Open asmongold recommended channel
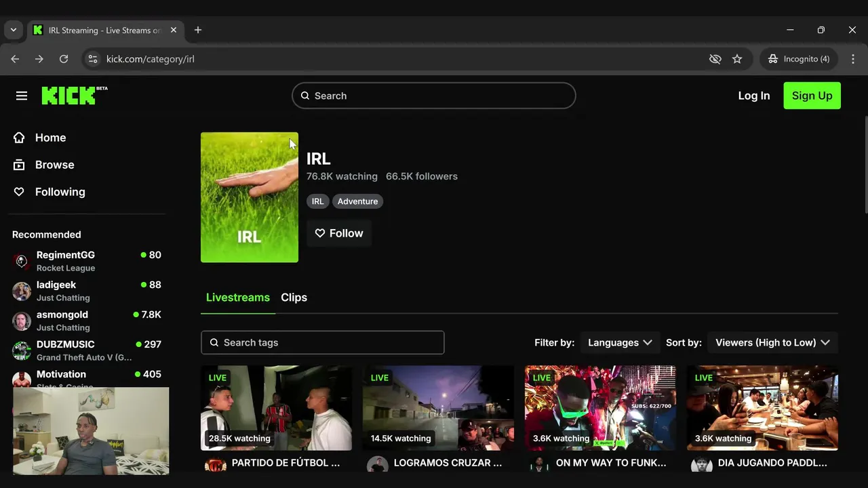The height and width of the screenshot is (488, 868). pyautogui.click(x=87, y=321)
